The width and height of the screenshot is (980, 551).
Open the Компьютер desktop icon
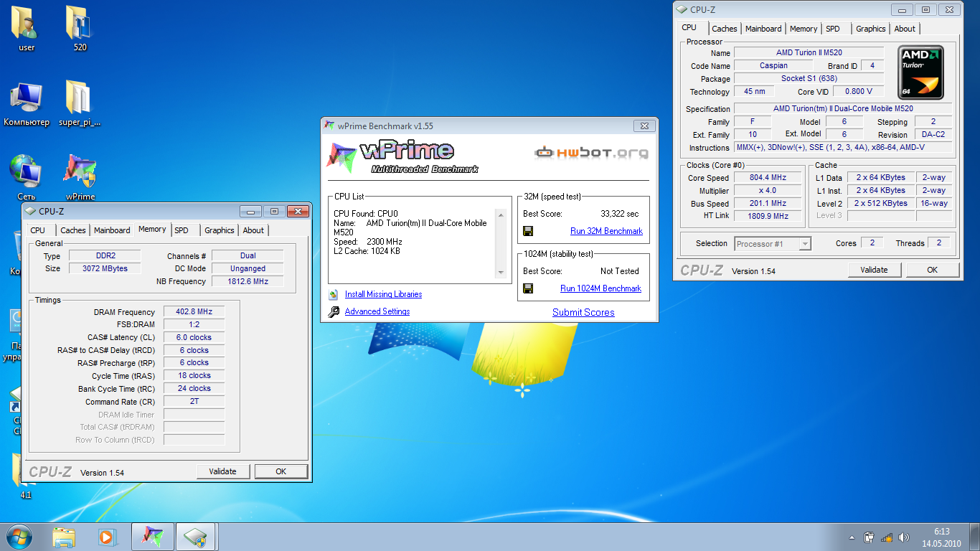pyautogui.click(x=27, y=103)
